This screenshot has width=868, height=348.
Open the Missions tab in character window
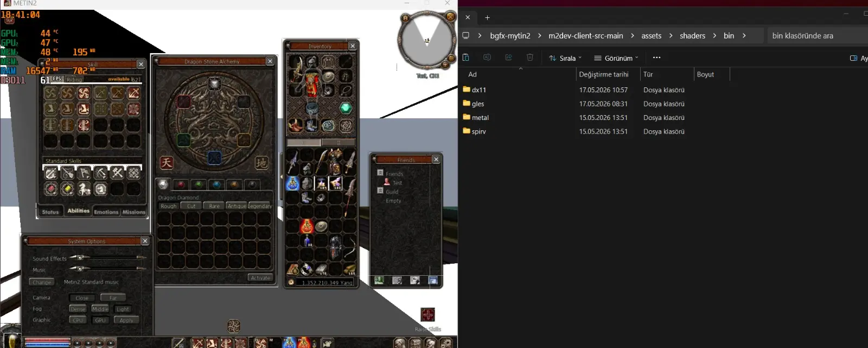pyautogui.click(x=134, y=212)
